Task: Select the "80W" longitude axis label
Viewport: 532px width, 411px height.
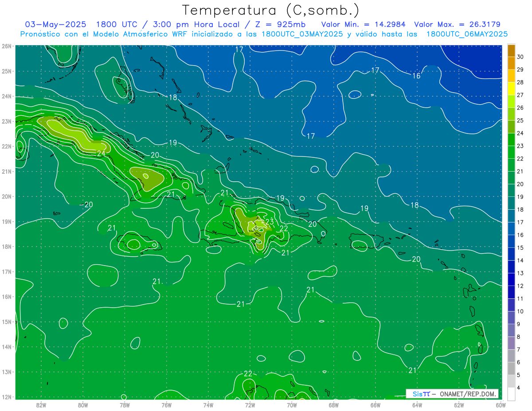Action: (83, 405)
